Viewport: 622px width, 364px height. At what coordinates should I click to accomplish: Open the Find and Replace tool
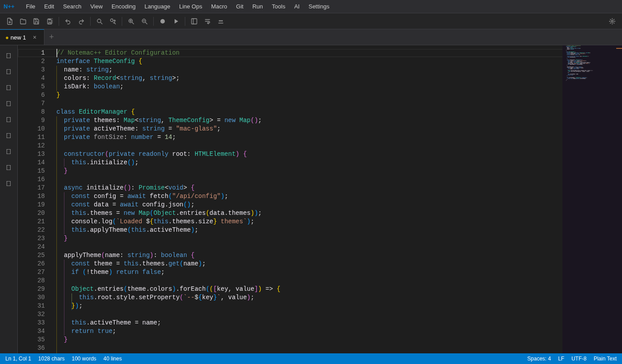(113, 21)
